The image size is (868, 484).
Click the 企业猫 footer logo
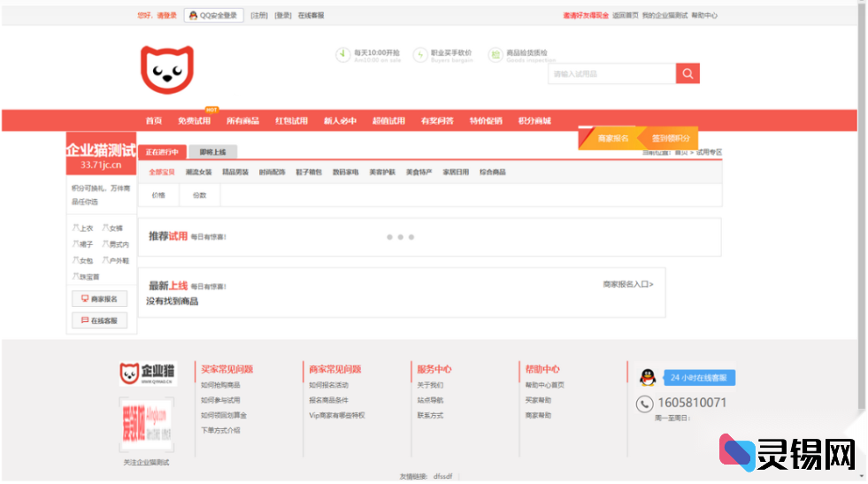click(x=148, y=373)
